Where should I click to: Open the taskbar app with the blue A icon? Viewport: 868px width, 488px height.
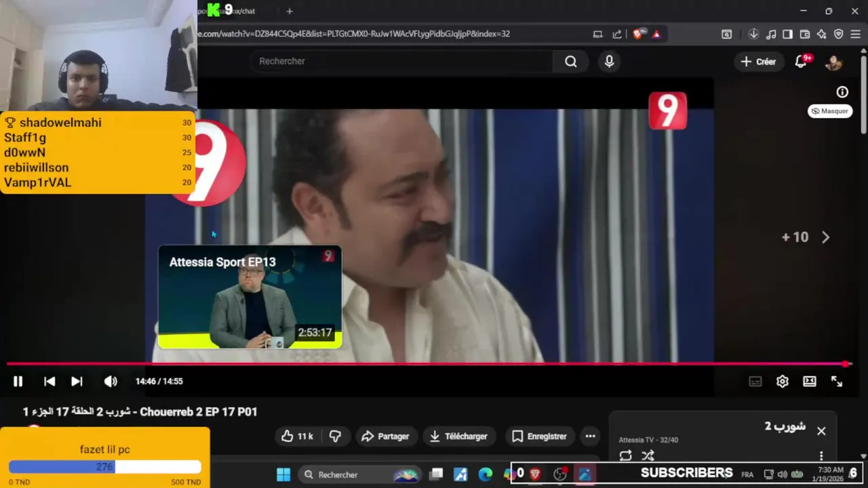460,474
